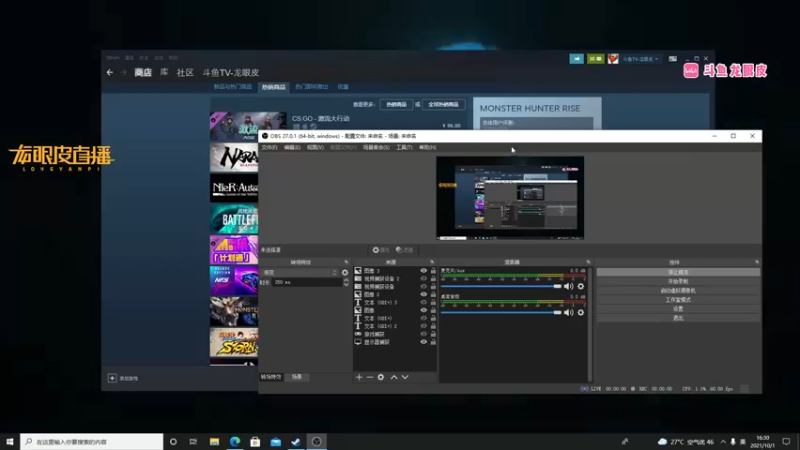Open the 渐变 transition type dropdown
Viewport: 800px width, 450px height.
pos(299,272)
